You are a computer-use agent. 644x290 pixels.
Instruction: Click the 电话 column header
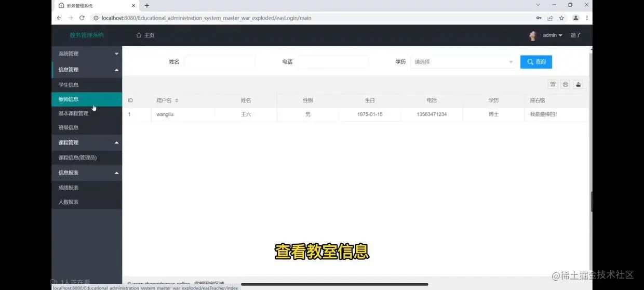click(x=432, y=100)
